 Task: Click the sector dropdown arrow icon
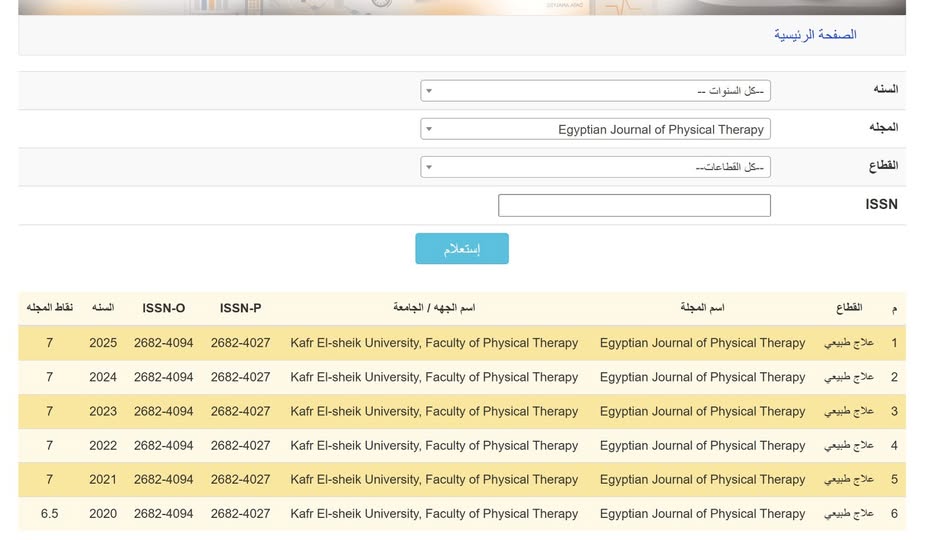[x=429, y=167]
